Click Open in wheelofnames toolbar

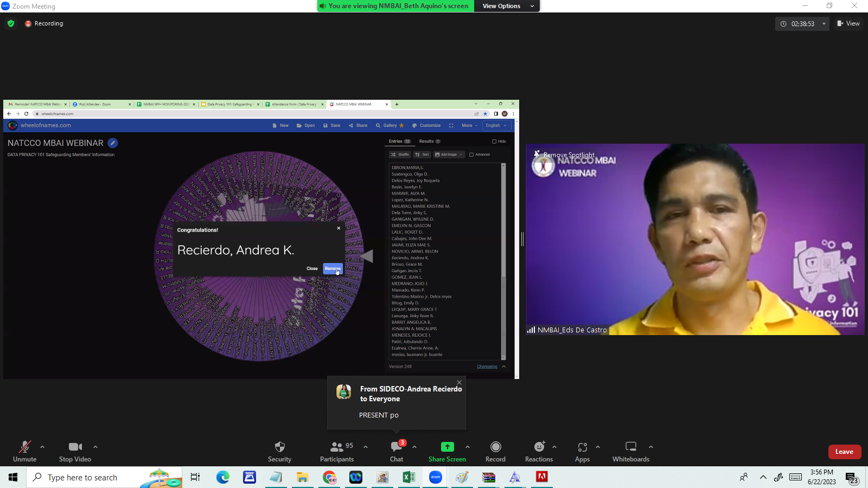tap(305, 125)
